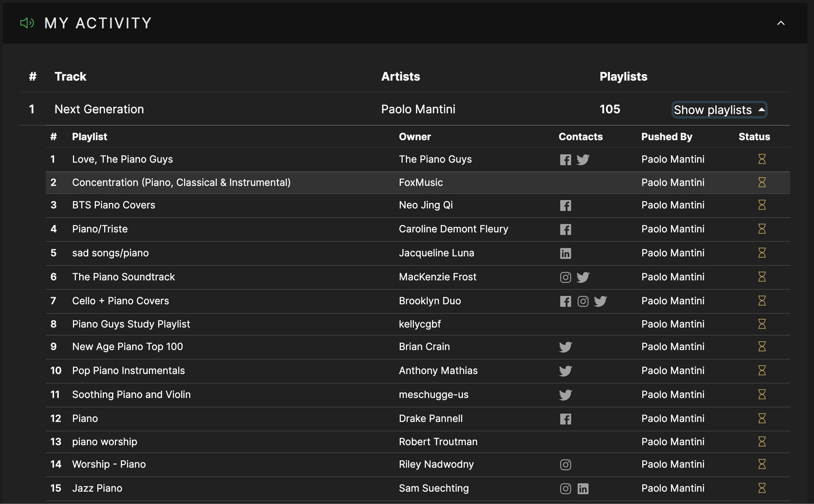Open Soothing Piano and Violin playlist
Screen dimensions: 814x504
point(131,395)
